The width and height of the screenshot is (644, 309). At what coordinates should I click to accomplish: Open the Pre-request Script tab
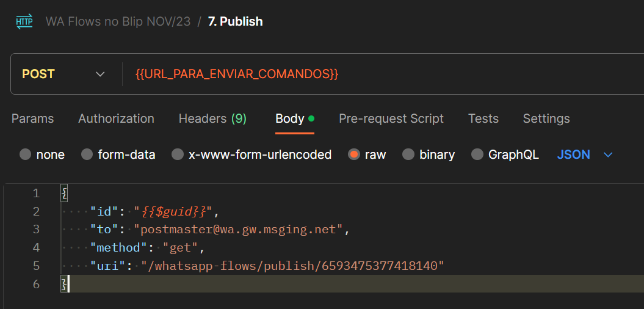click(x=391, y=118)
